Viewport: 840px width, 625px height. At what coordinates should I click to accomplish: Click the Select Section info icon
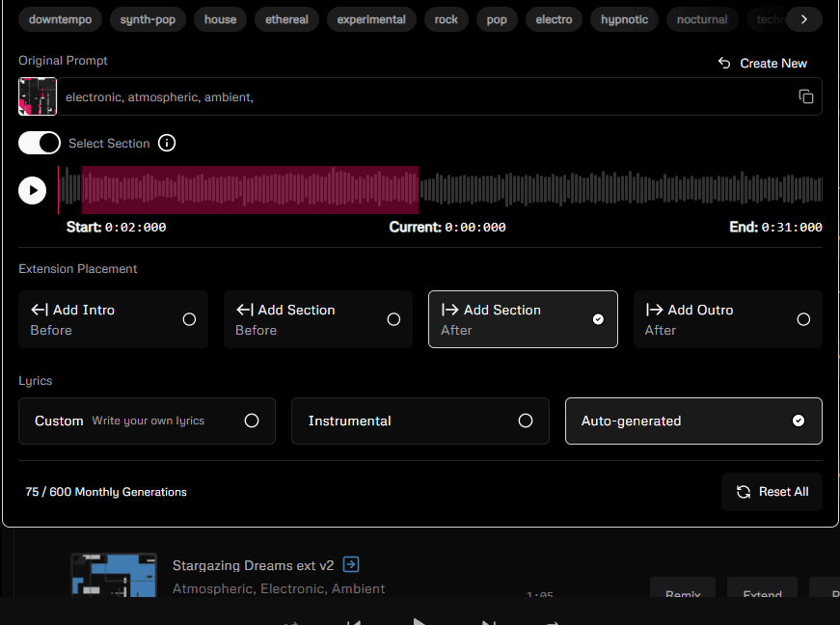coord(167,144)
